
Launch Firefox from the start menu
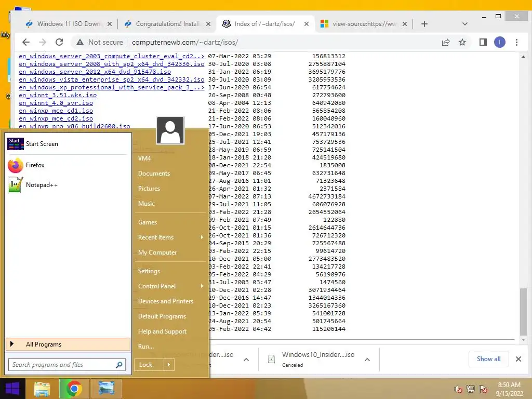coord(68,165)
